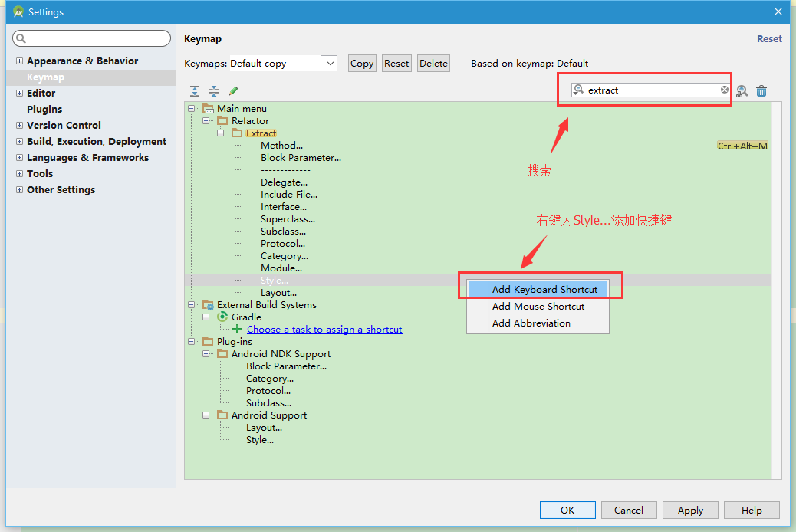
Task: Choose Add Mouse Shortcut from the context menu
Action: 538,306
